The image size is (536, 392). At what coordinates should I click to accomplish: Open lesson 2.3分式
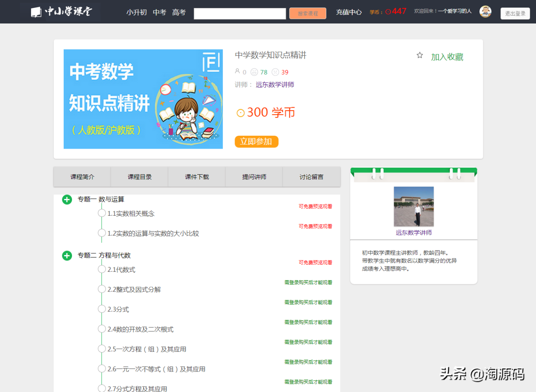pyautogui.click(x=118, y=309)
